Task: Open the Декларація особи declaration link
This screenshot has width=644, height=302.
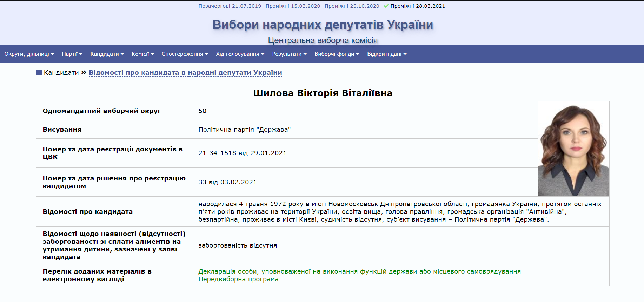Action: pos(359,271)
